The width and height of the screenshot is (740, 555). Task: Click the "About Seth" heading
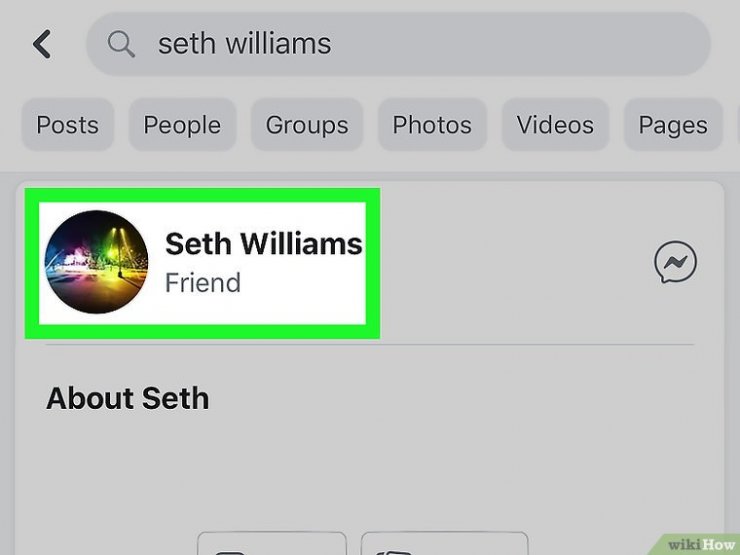point(128,398)
